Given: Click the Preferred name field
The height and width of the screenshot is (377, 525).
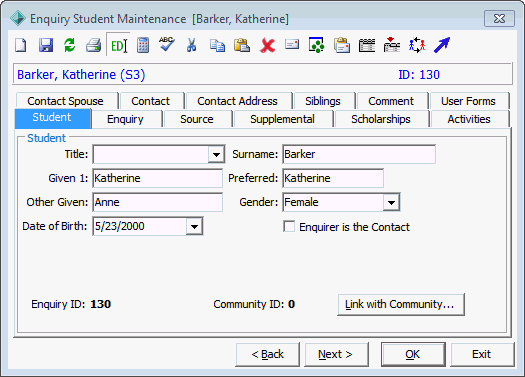Looking at the screenshot, I should point(333,178).
